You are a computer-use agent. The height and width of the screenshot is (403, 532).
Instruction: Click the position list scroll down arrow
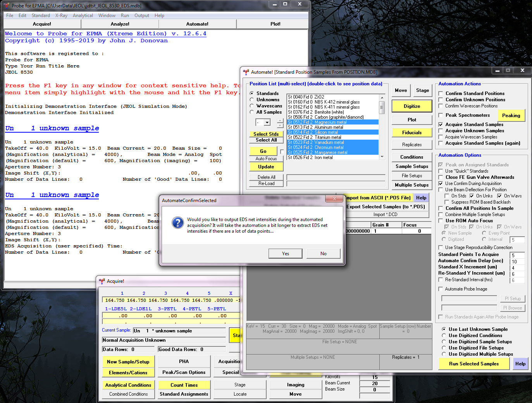(x=382, y=157)
